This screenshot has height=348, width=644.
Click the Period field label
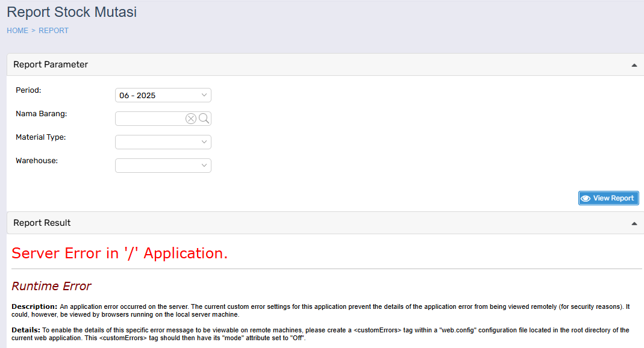[28, 90]
